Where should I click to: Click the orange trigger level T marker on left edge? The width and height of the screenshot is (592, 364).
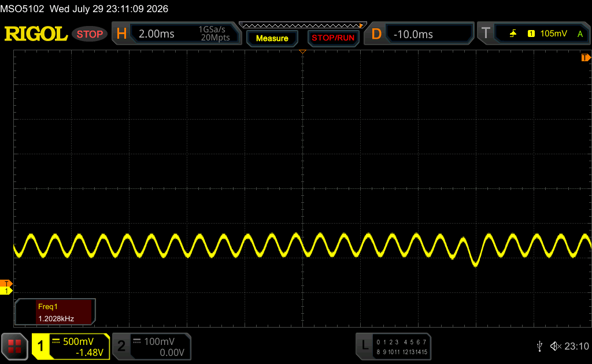tap(6, 284)
